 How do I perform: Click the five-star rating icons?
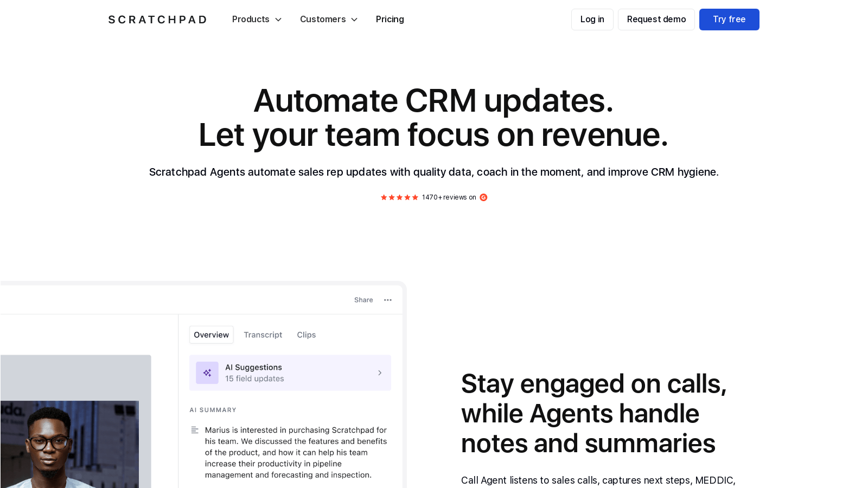pos(399,197)
